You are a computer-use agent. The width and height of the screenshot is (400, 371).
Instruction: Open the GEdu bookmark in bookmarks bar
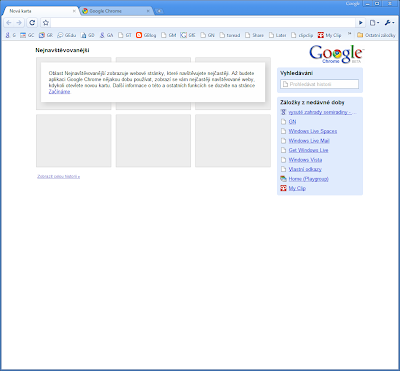pyautogui.click(x=67, y=35)
